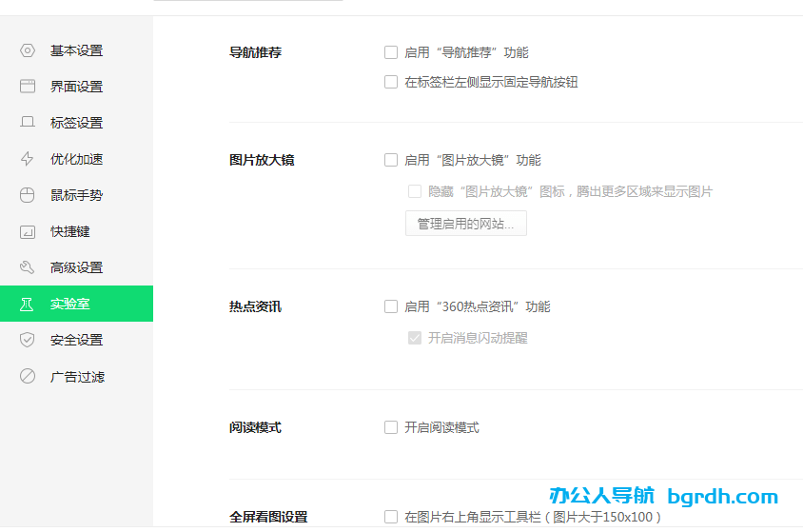Select 实验室 in sidebar

[76, 304]
